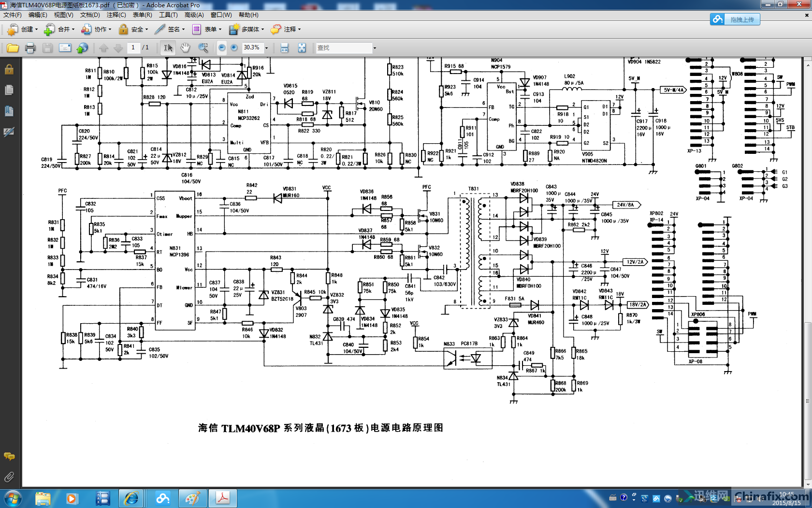Click the email envelope icon
The height and width of the screenshot is (508, 812).
pos(65,48)
